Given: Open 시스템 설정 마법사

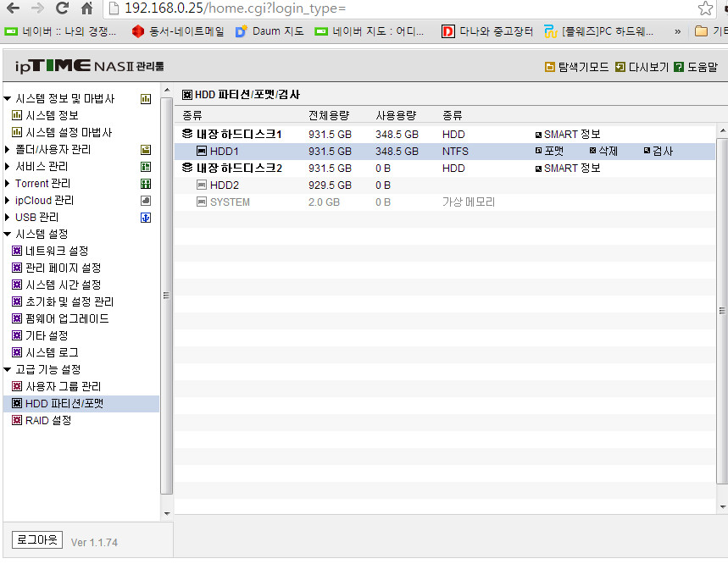Looking at the screenshot, I should pos(62,132).
